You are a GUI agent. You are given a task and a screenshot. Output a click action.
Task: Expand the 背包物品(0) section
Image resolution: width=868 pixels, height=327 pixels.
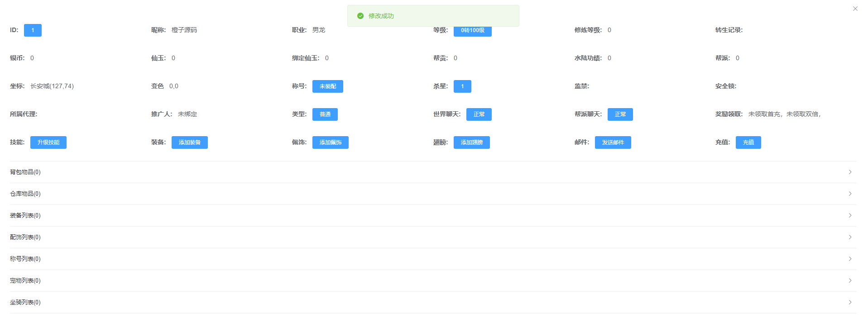tap(25, 172)
